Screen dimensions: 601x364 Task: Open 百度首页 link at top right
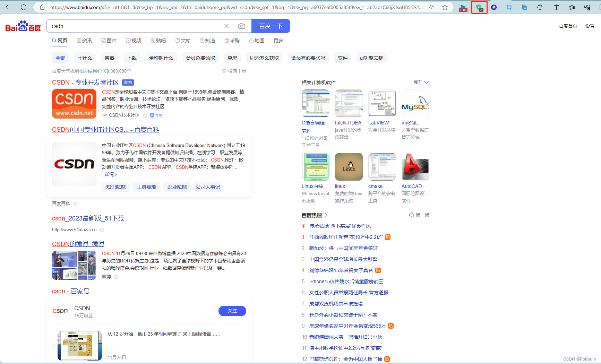point(568,26)
